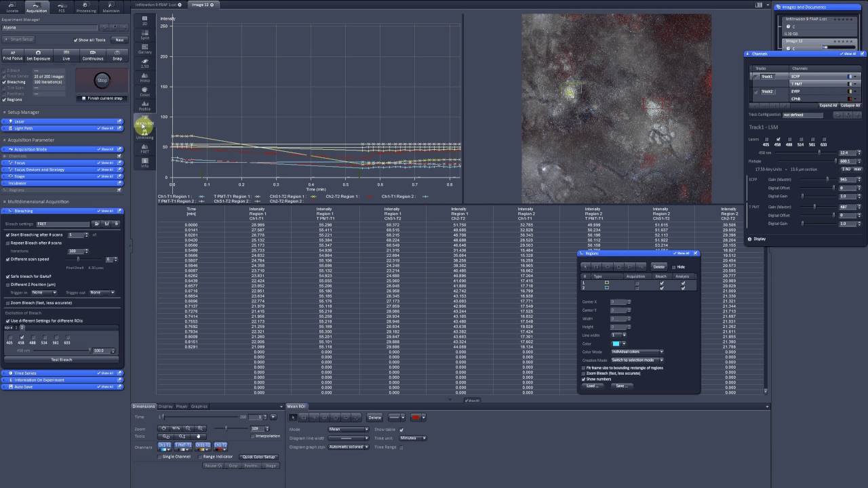Open the Diagram line width dropdown

tap(349, 438)
